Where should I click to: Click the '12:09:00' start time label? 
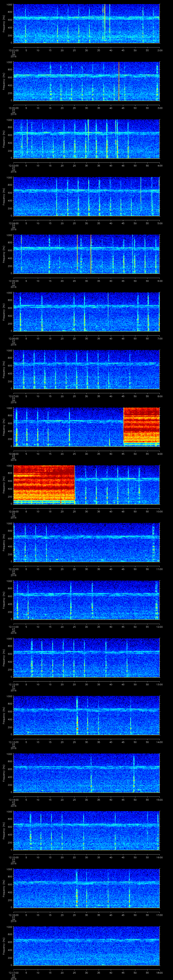(x=13, y=512)
